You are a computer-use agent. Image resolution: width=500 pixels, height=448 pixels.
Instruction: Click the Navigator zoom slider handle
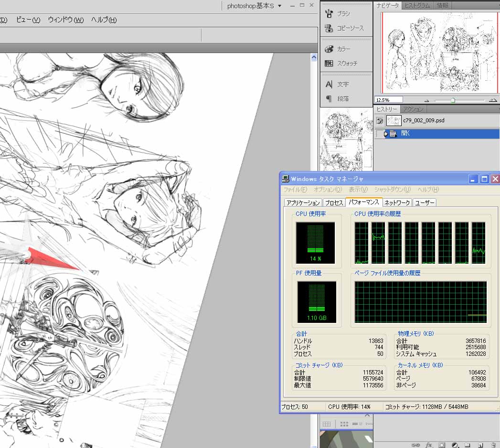pos(453,100)
